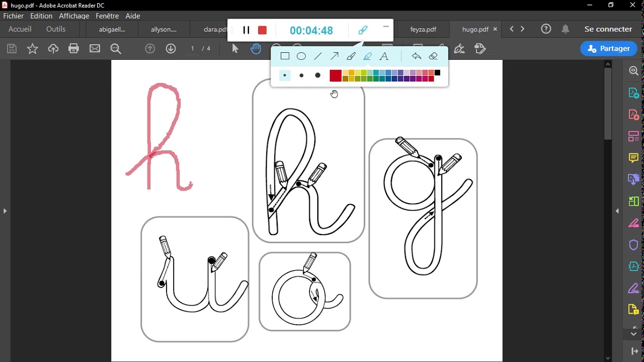This screenshot has width=644, height=362.
Task: Switch to the allyson document tab
Action: click(164, 30)
